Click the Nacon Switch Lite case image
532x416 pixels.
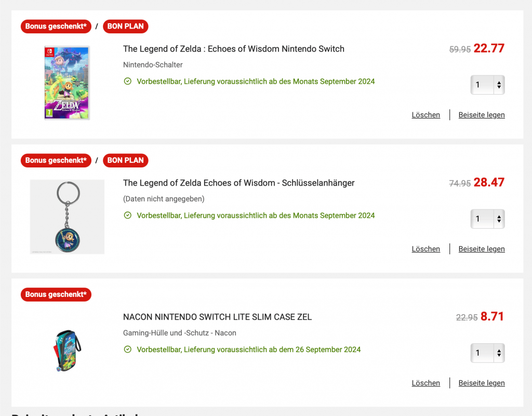coord(67,350)
